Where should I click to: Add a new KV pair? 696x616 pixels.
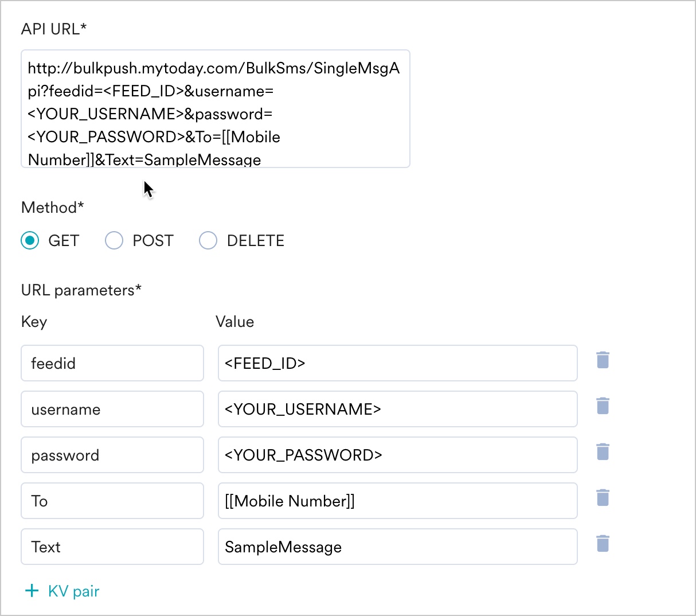[62, 591]
